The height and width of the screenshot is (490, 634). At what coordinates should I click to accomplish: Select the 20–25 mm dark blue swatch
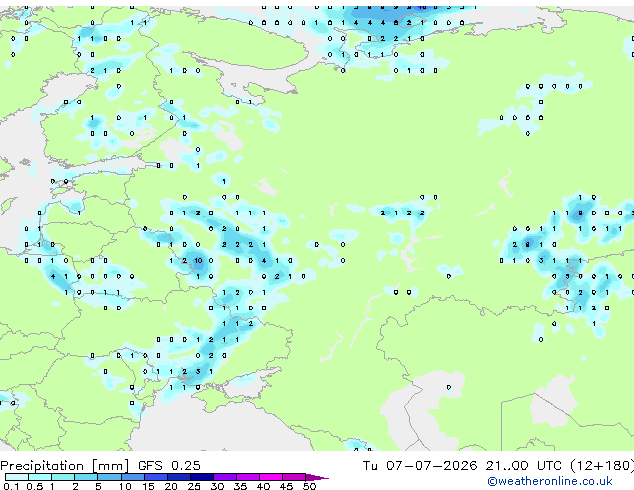coord(179,477)
